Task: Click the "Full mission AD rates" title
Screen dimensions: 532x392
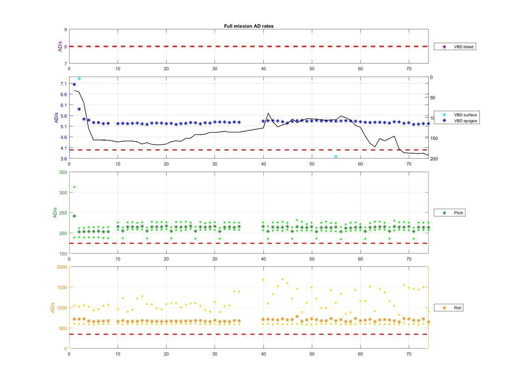Action: [x=249, y=26]
